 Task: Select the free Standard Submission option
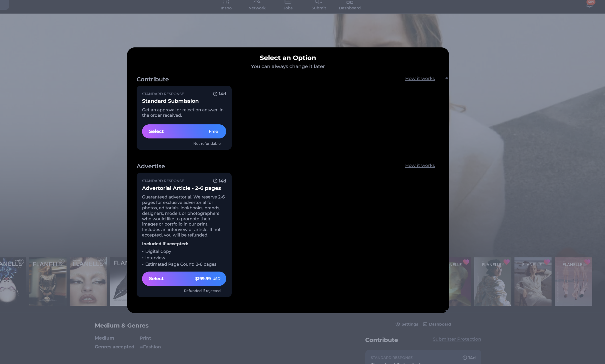pos(184,131)
